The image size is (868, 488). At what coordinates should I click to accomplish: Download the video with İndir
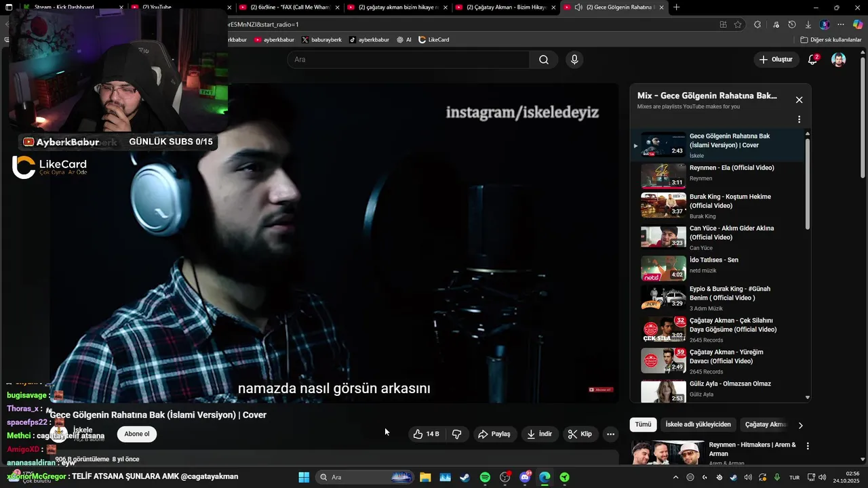coord(540,434)
